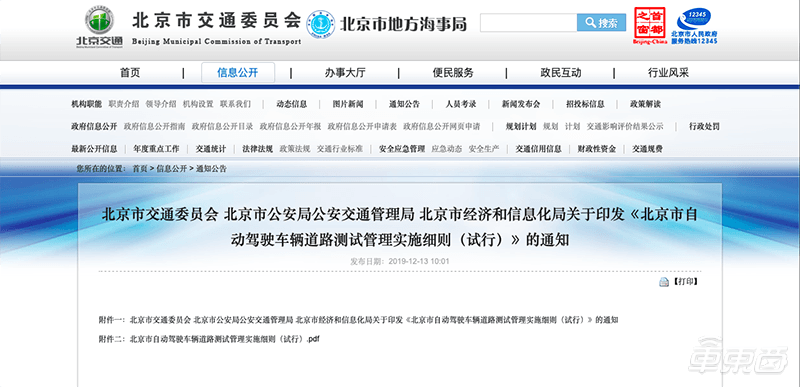Open the 附件二 .pdf attachment link
Viewport: 800px width, 387px height.
224,338
